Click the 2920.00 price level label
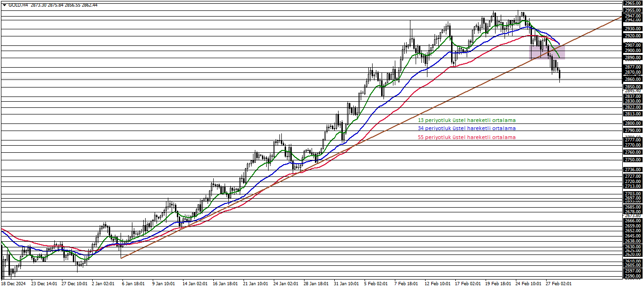The width and height of the screenshot is (644, 289). tap(632, 35)
